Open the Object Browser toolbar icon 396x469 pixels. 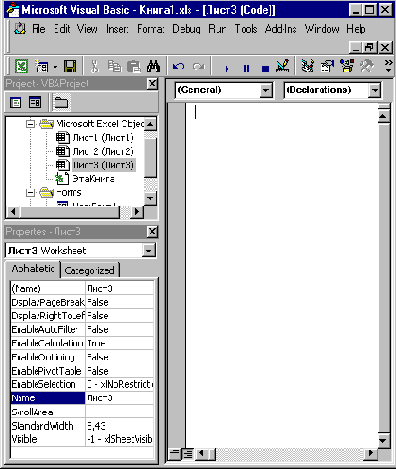347,66
